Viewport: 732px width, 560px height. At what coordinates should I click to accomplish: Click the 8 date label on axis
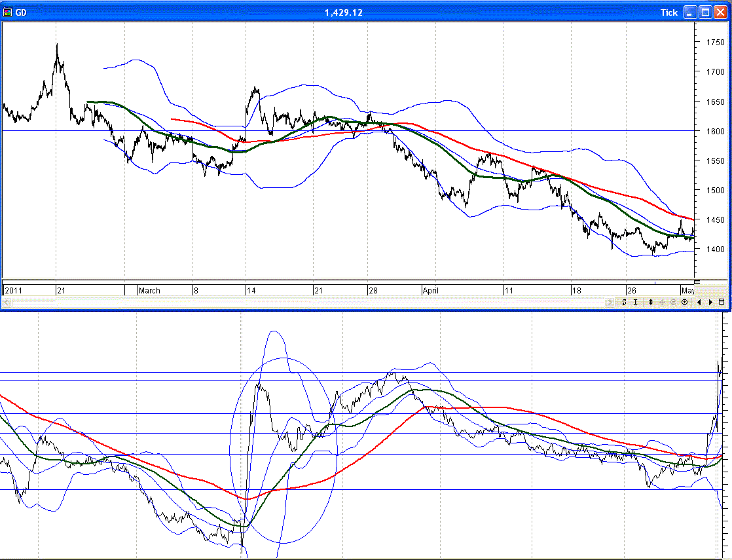tap(196, 291)
